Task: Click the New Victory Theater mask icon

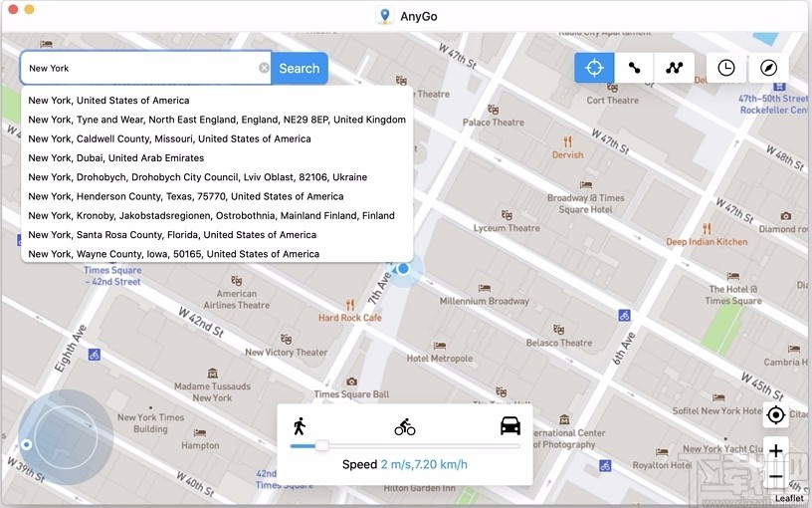Action: [x=286, y=339]
